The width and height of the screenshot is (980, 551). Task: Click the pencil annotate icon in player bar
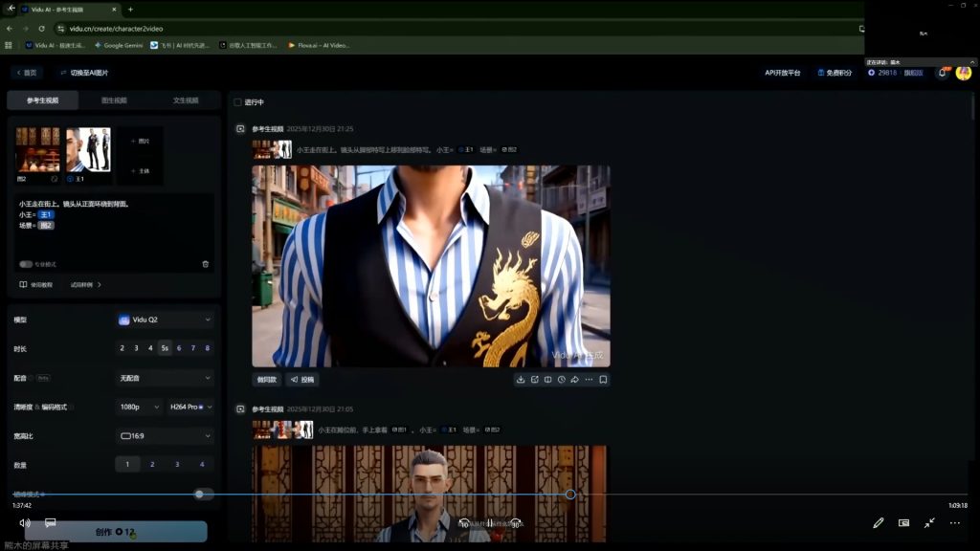878,523
